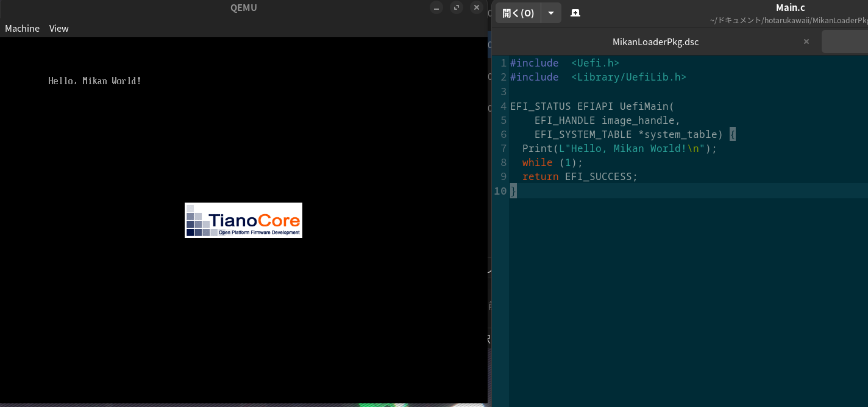
Task: Close the QEMU window
Action: 477,8
